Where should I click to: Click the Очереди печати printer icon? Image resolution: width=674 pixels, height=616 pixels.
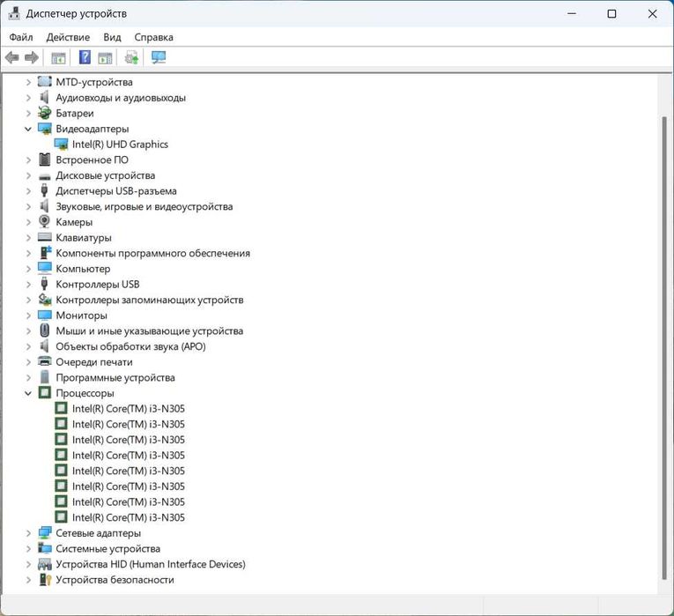pos(44,361)
